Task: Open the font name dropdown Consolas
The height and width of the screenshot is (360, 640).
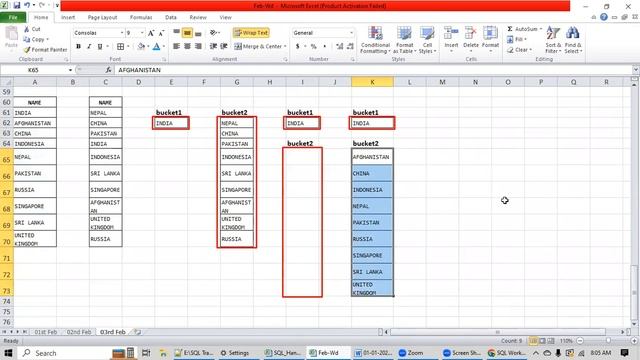Action: tap(122, 33)
